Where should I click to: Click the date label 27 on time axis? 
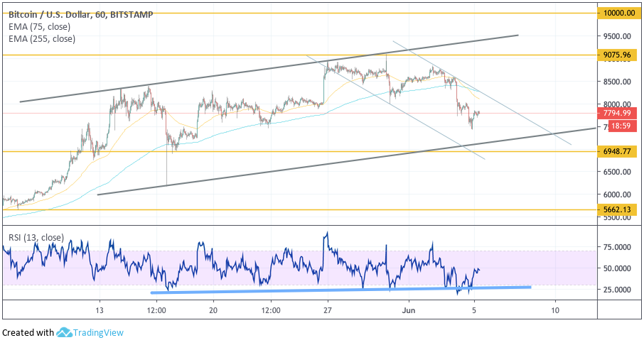pos(328,310)
